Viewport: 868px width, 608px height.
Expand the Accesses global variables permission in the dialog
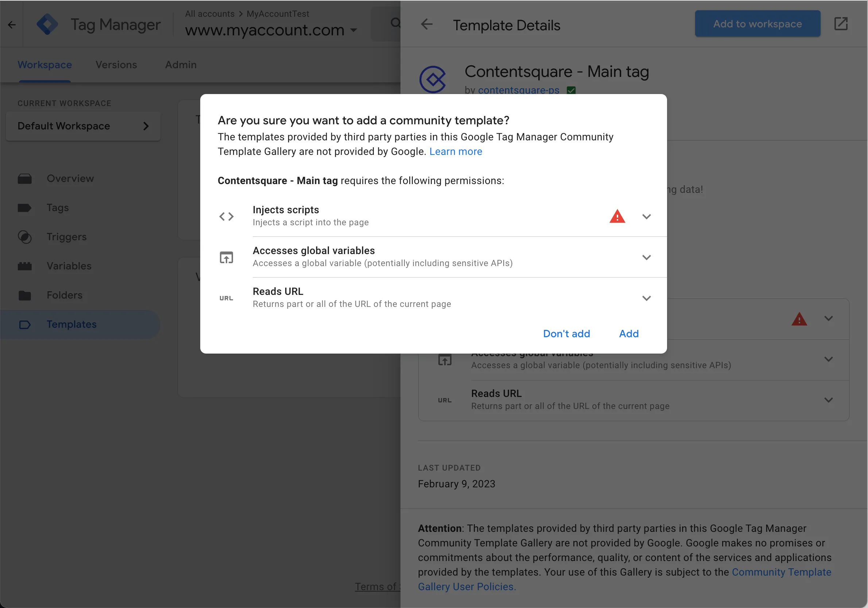pos(647,257)
